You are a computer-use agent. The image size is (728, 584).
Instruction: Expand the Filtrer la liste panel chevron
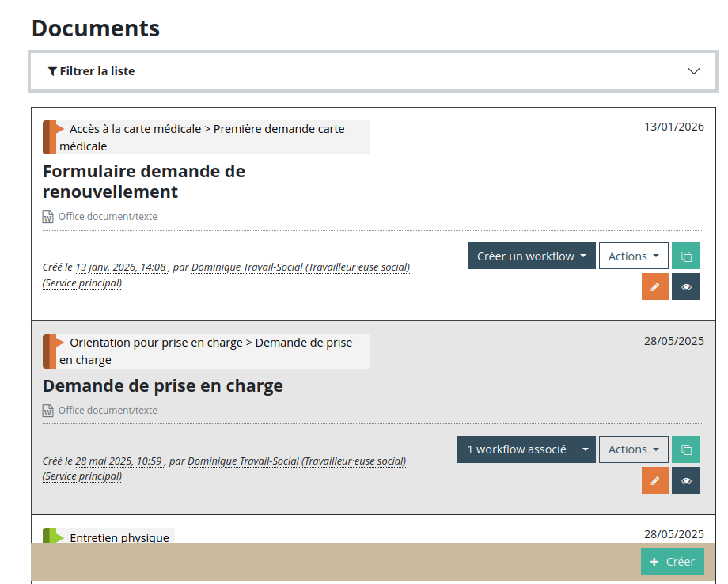coord(694,71)
